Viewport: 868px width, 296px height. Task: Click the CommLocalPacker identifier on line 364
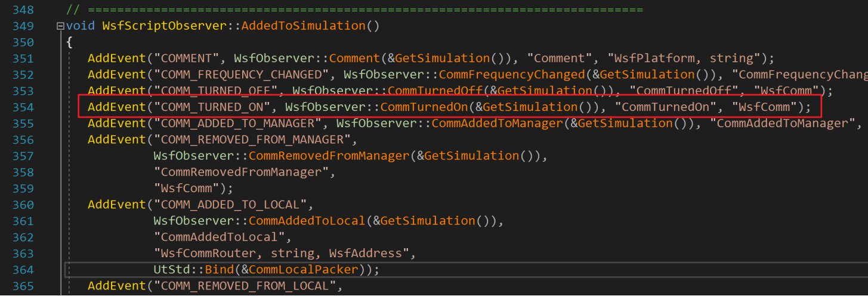(x=304, y=270)
